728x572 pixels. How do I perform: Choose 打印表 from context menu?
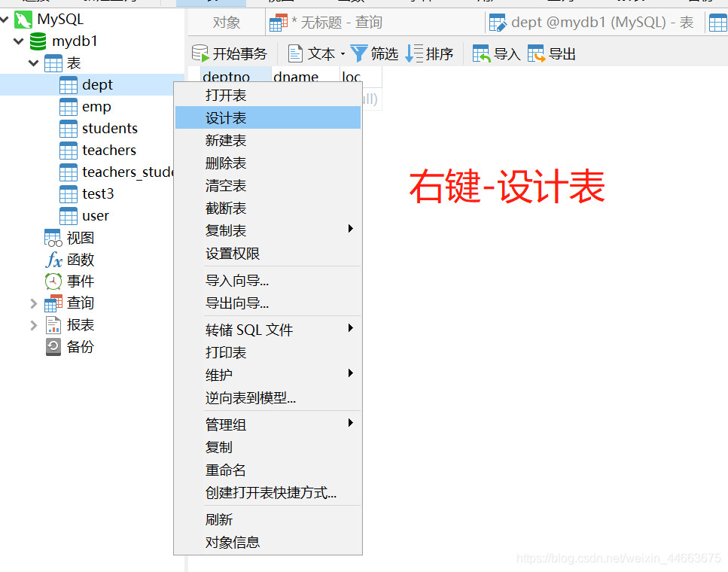[x=268, y=352]
